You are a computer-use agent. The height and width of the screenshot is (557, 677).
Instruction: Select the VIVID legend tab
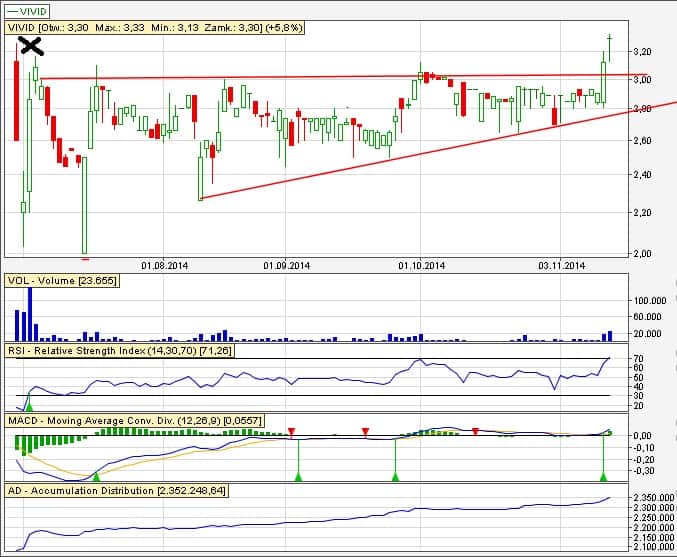tap(32, 11)
